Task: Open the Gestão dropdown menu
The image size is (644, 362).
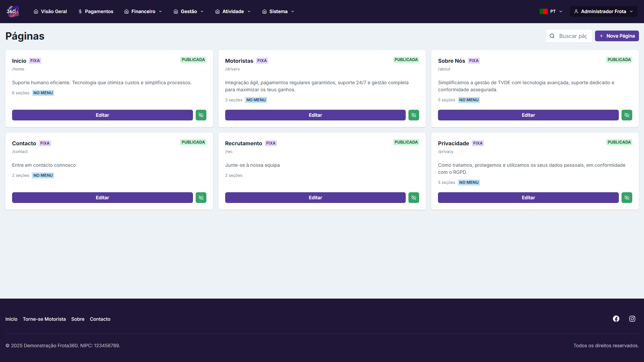Action: 189,11
